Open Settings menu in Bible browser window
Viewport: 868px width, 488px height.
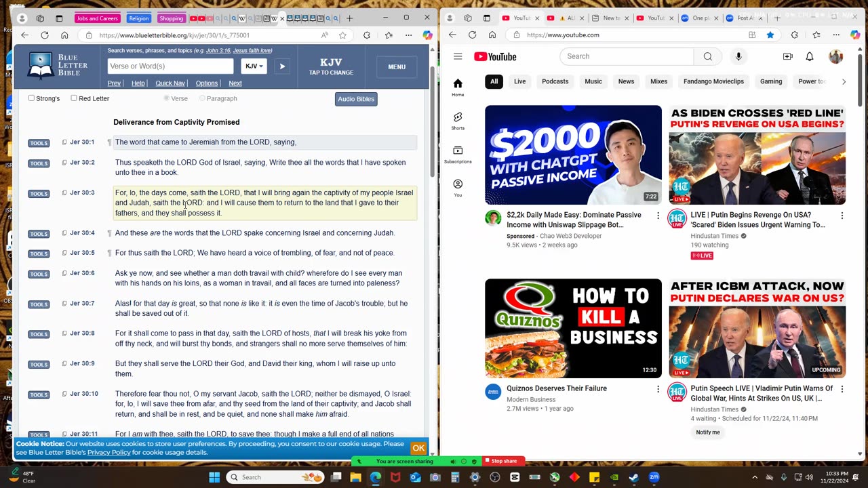408,35
